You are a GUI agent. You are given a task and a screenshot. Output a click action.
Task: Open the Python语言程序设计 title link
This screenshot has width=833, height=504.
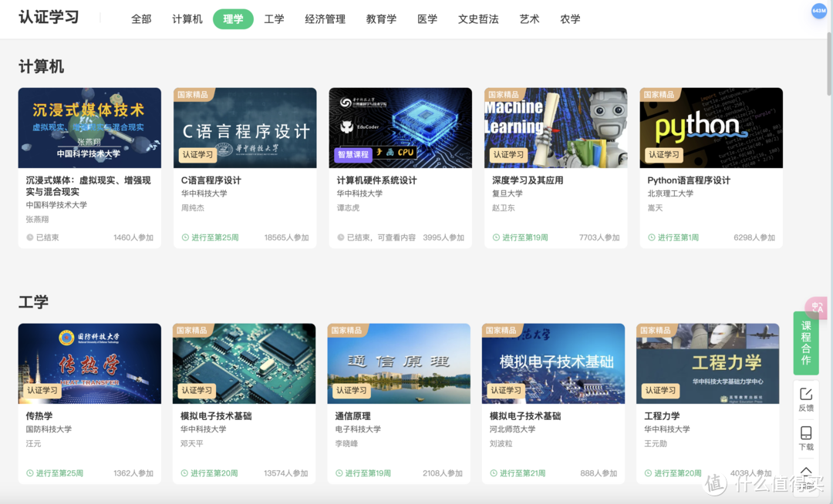(x=689, y=180)
